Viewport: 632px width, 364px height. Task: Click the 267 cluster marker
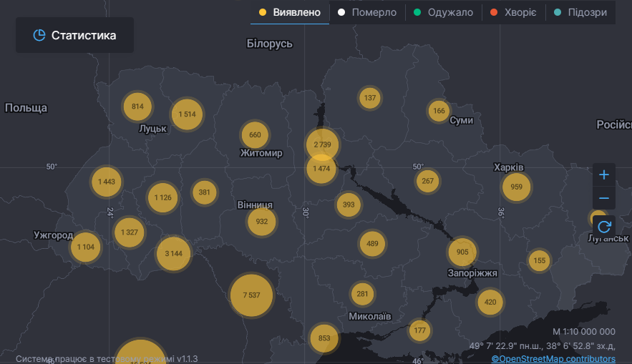(427, 181)
